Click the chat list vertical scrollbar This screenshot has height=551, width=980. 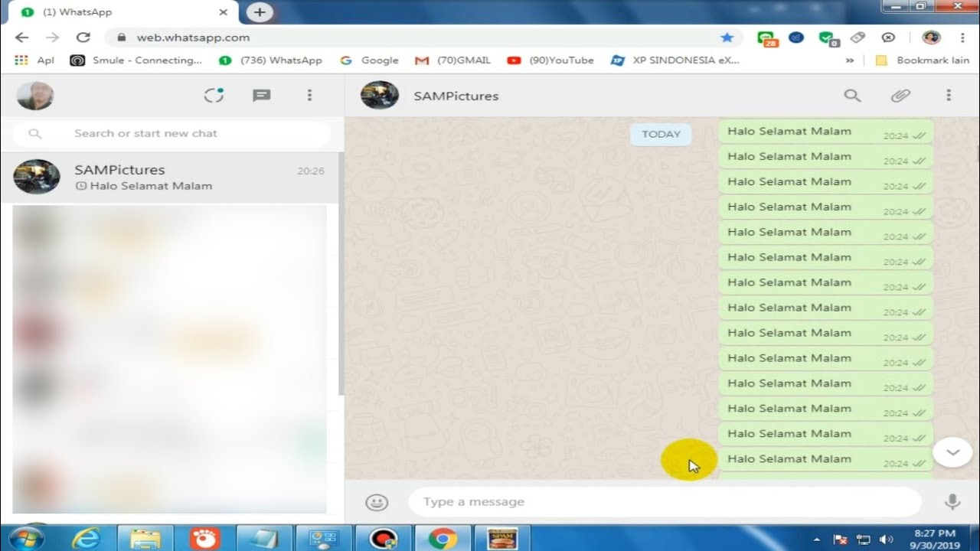tap(341, 275)
